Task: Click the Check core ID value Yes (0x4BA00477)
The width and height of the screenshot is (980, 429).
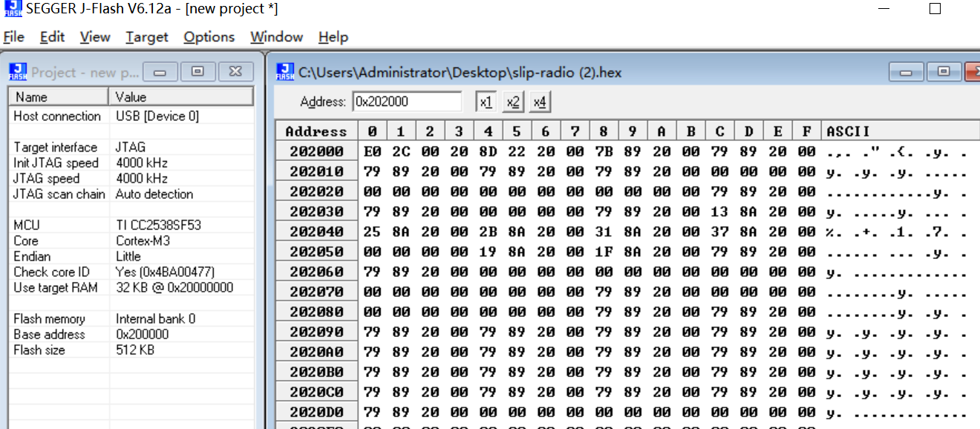Action: (165, 272)
